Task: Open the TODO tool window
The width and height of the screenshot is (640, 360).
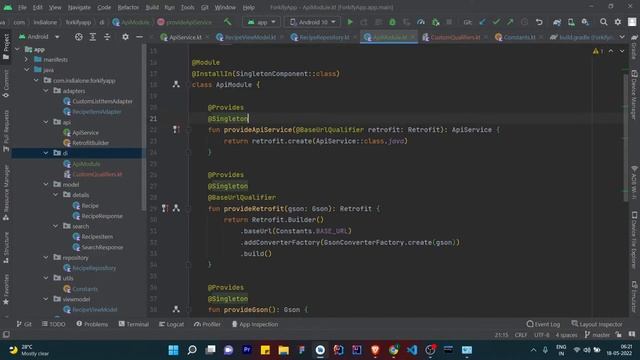Action: coord(53,324)
